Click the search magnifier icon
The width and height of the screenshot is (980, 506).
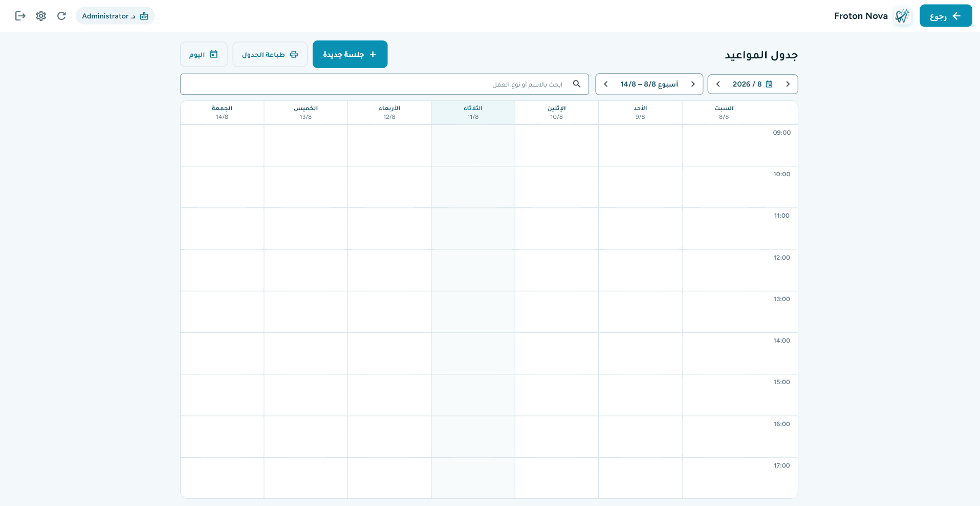click(577, 84)
